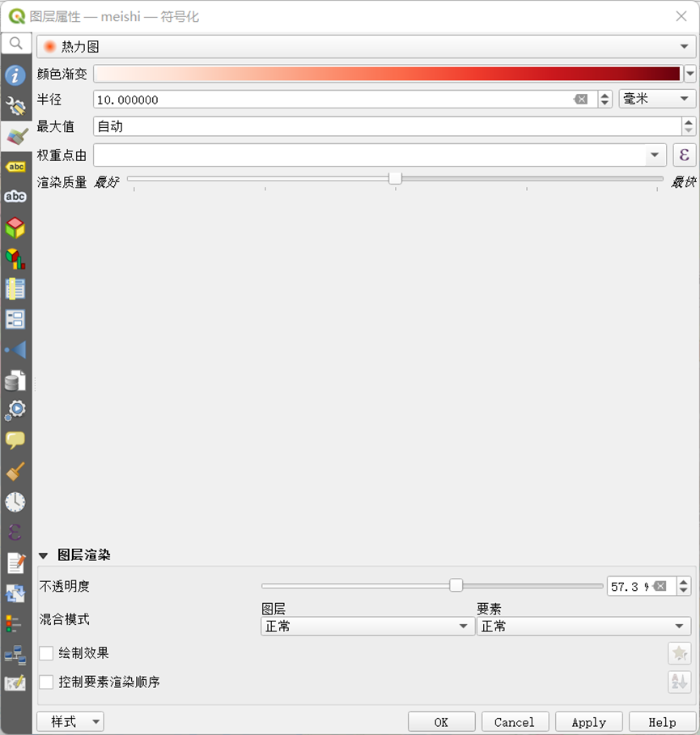Open the Information panel in the sidebar
The height and width of the screenshot is (735, 700).
click(16, 77)
